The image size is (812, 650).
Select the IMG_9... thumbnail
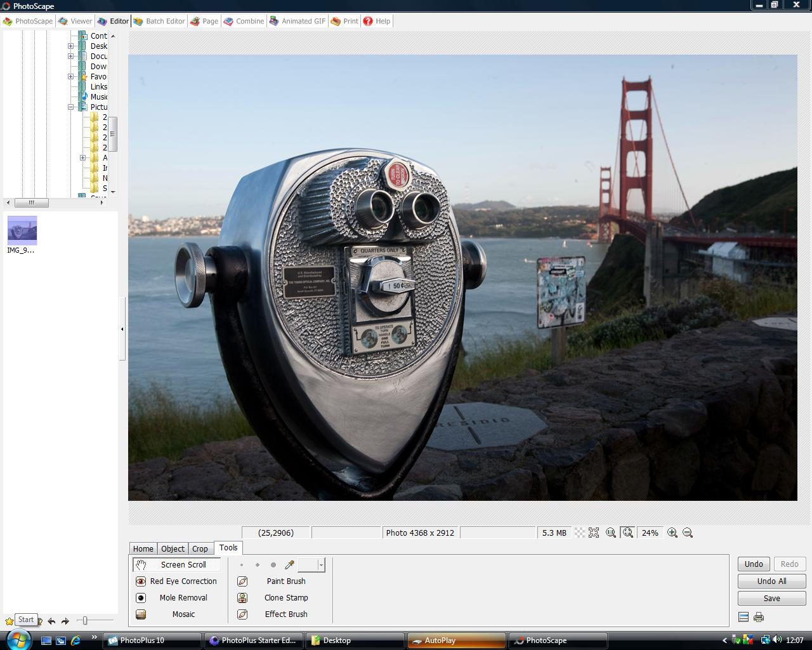[x=22, y=234]
